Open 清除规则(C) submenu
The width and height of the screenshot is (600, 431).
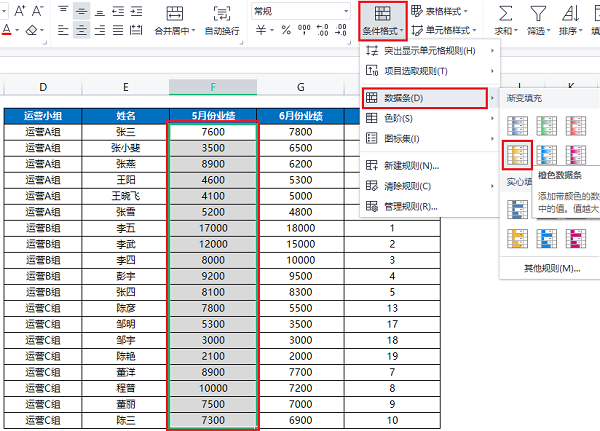point(430,186)
